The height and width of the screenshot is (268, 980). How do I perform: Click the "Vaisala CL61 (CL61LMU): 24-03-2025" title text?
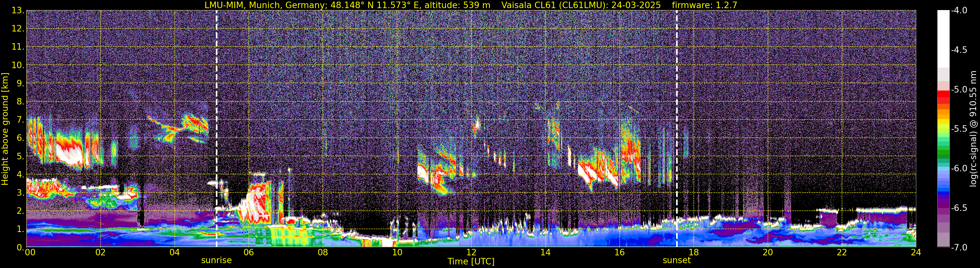pos(581,5)
